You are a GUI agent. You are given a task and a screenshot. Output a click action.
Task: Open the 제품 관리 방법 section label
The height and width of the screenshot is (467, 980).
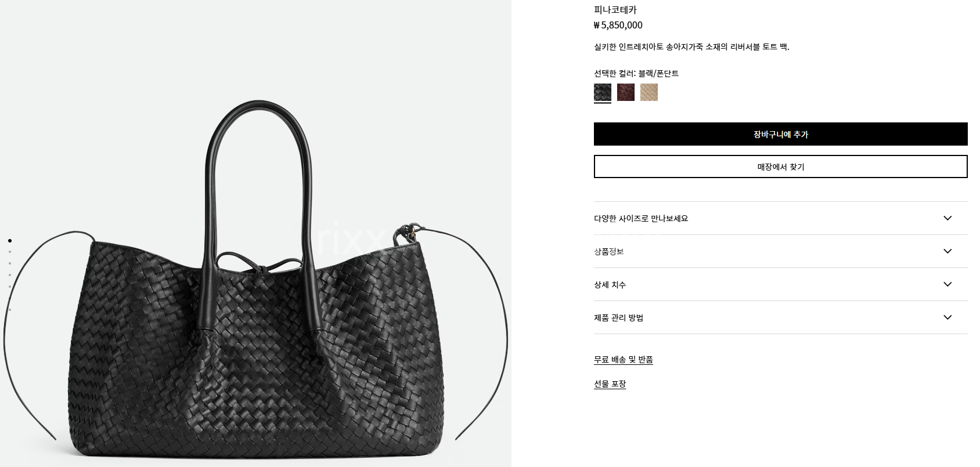[x=618, y=317]
